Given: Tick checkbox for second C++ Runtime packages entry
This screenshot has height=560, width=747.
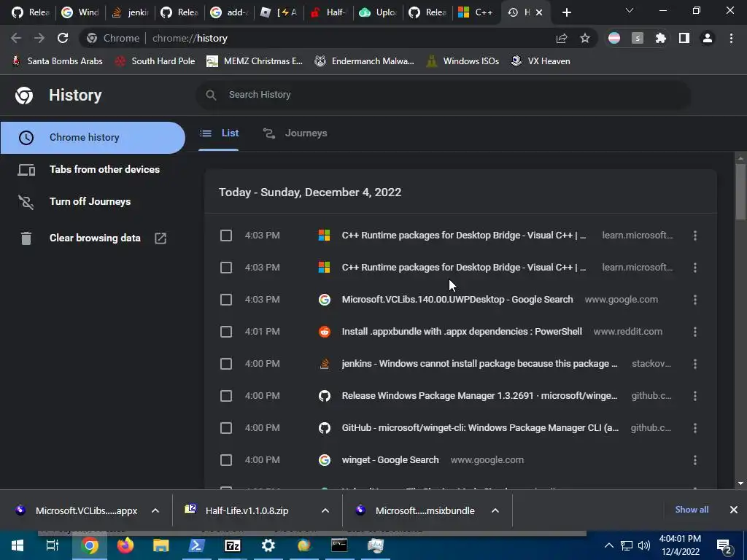Looking at the screenshot, I should click(226, 268).
